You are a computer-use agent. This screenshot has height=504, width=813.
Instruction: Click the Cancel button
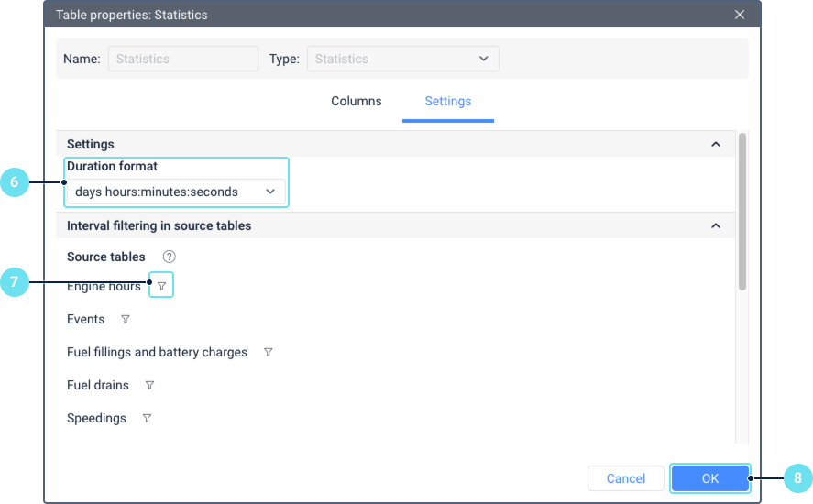626,478
